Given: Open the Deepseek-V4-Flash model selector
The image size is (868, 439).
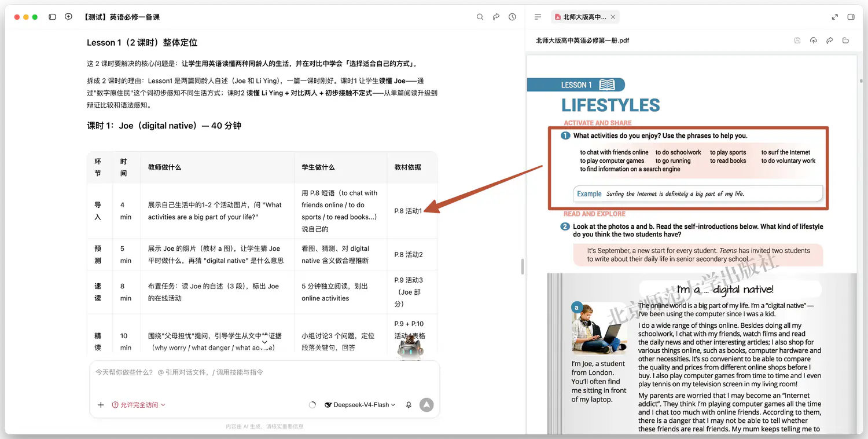Looking at the screenshot, I should click(360, 405).
